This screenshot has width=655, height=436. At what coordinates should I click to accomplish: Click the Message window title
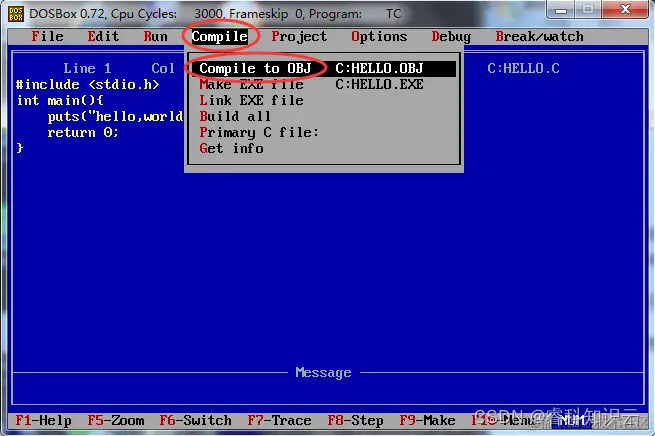(x=323, y=372)
